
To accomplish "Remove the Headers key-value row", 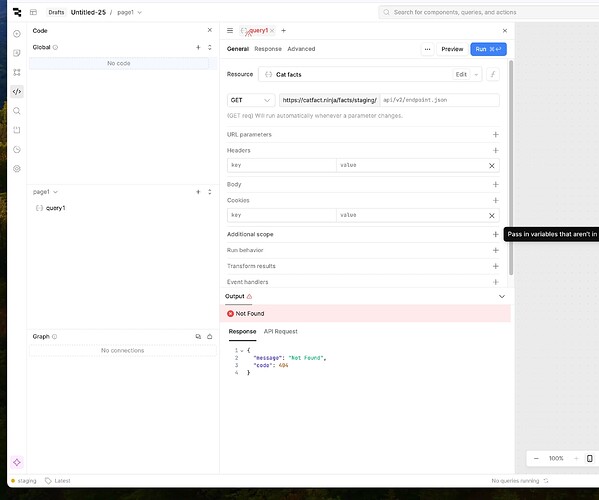I will pos(492,165).
